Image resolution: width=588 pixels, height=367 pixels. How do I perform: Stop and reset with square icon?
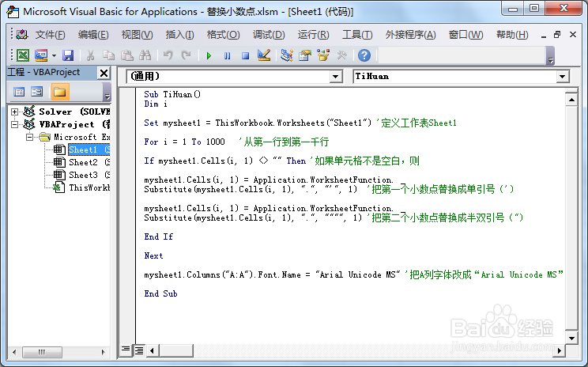[x=245, y=56]
